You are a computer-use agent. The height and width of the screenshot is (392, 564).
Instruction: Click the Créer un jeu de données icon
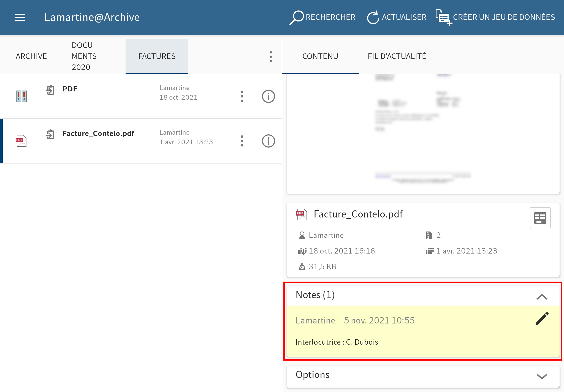point(444,18)
